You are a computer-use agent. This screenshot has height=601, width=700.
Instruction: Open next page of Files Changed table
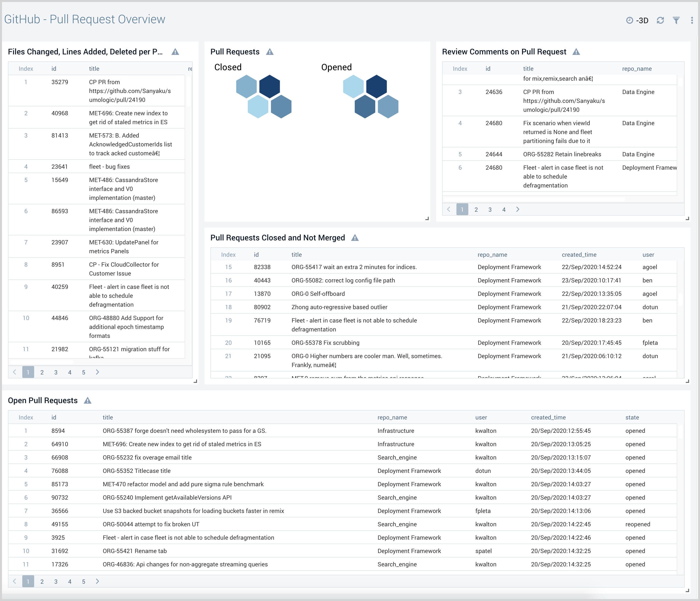coord(98,372)
